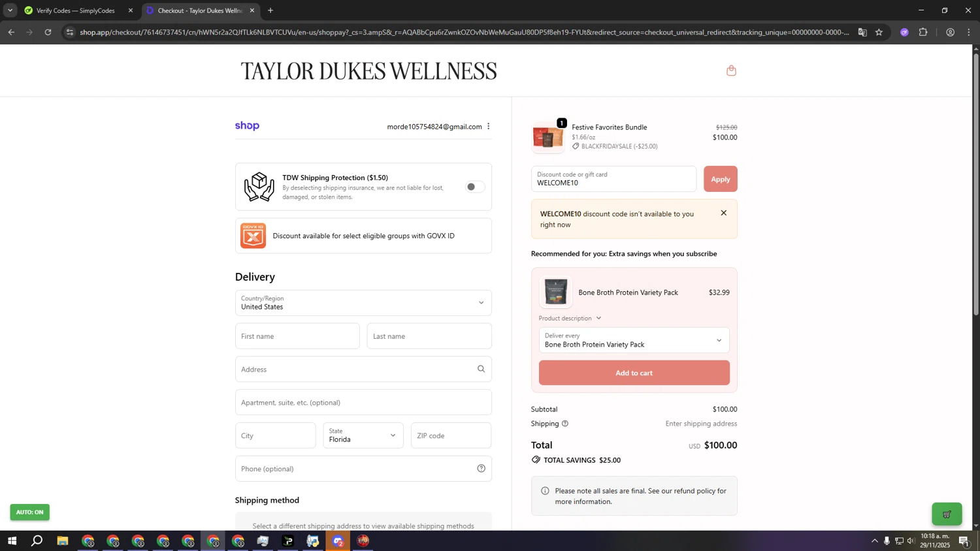
Task: Click the GOVX ID logo icon
Action: click(253, 236)
